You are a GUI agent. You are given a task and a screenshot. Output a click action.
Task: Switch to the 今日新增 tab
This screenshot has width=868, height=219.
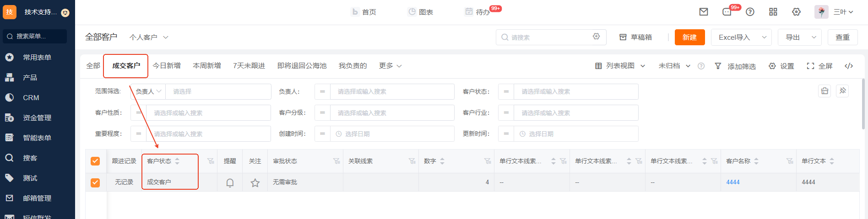pyautogui.click(x=167, y=66)
